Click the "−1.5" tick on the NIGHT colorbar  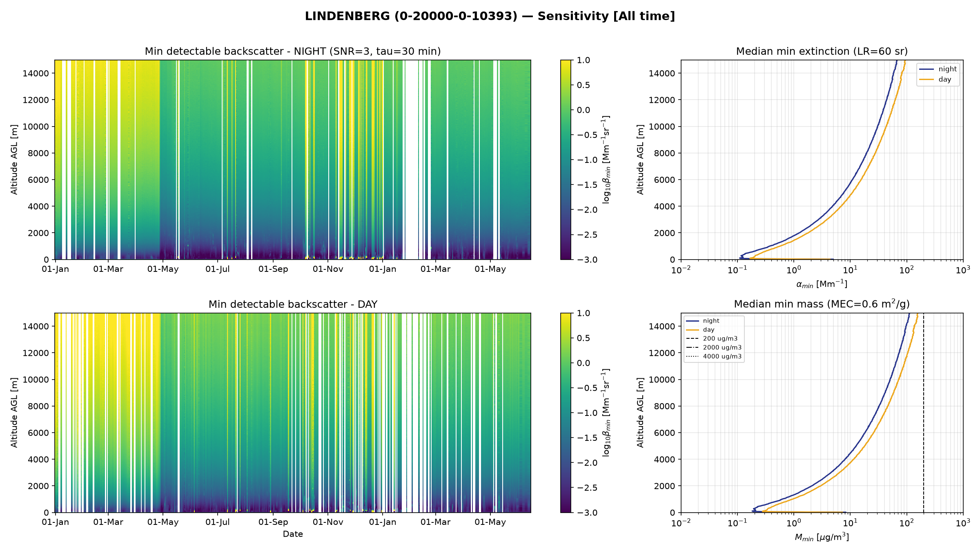click(587, 185)
